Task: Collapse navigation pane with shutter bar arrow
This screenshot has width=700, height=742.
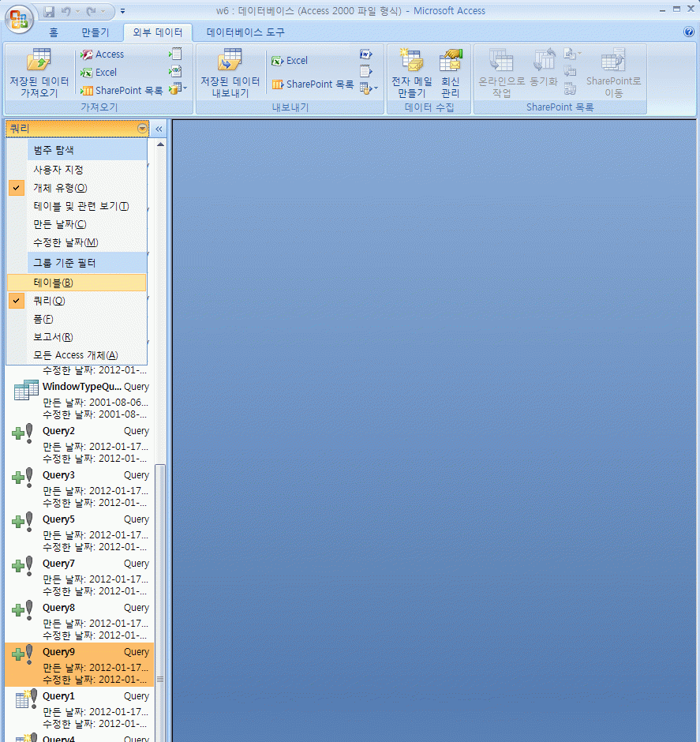Action: click(x=159, y=129)
